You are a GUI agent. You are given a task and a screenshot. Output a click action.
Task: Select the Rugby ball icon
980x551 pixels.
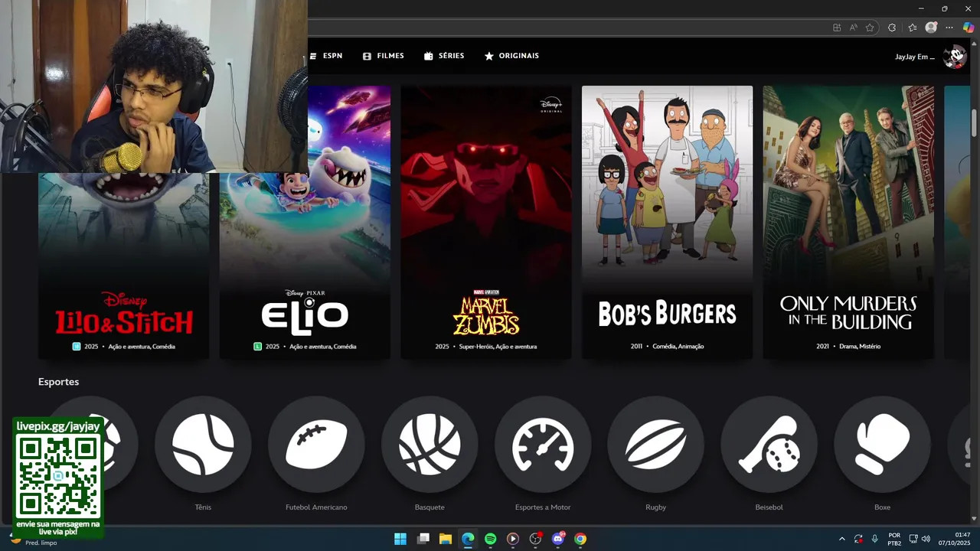(655, 444)
